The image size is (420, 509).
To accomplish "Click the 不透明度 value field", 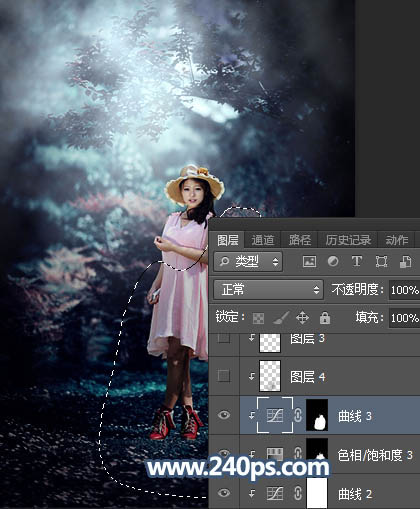I will pyautogui.click(x=404, y=290).
